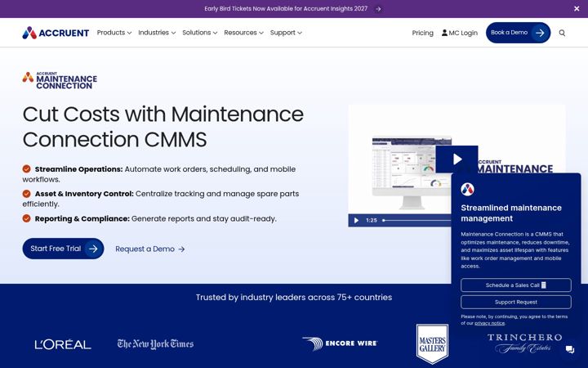The height and width of the screenshot is (368, 588).
Task: Toggle the chat widget bubble icon
Action: [x=570, y=350]
